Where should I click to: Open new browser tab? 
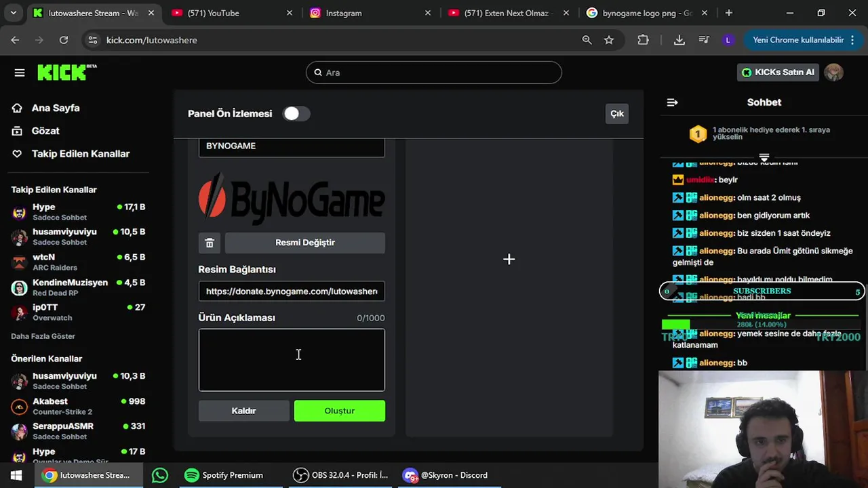(x=729, y=13)
